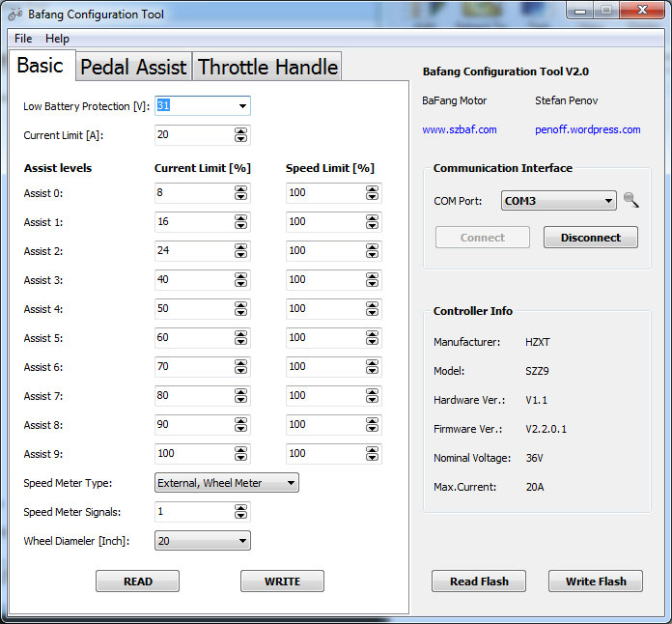Click the Disconnect button
The height and width of the screenshot is (624, 672).
click(x=590, y=238)
